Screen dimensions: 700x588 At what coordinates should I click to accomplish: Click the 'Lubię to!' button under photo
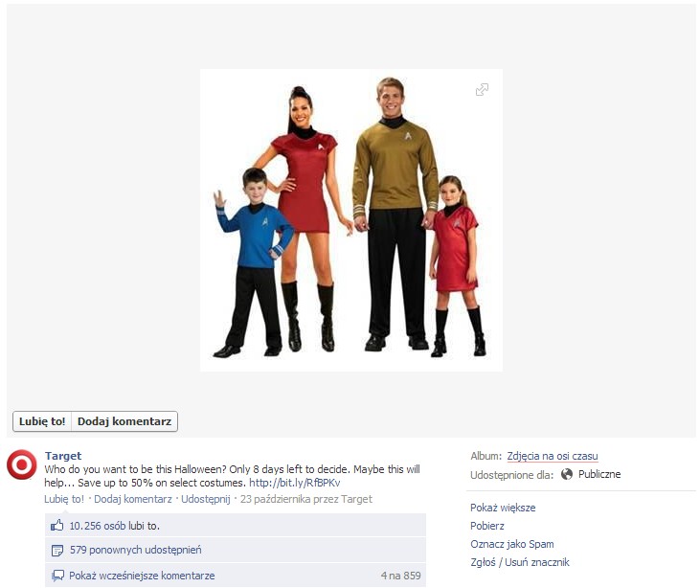(x=42, y=421)
